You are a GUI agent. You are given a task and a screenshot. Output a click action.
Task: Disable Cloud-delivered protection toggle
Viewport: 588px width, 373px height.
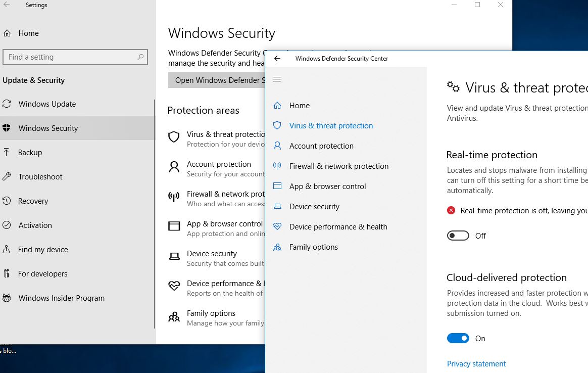click(x=458, y=339)
